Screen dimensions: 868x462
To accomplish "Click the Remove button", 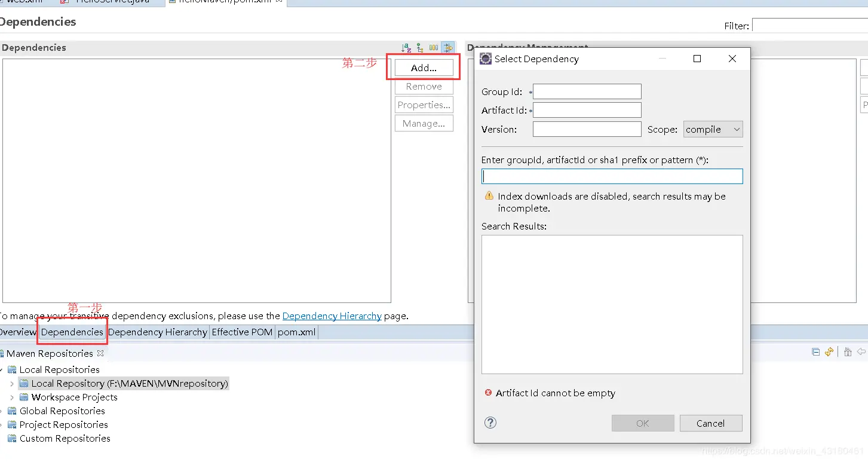I will pyautogui.click(x=424, y=86).
